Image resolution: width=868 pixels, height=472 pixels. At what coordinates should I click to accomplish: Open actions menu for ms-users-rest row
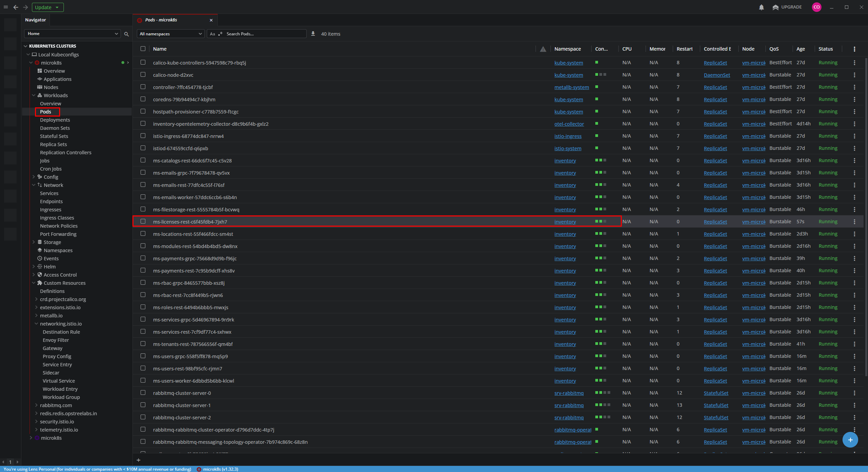[x=854, y=368]
